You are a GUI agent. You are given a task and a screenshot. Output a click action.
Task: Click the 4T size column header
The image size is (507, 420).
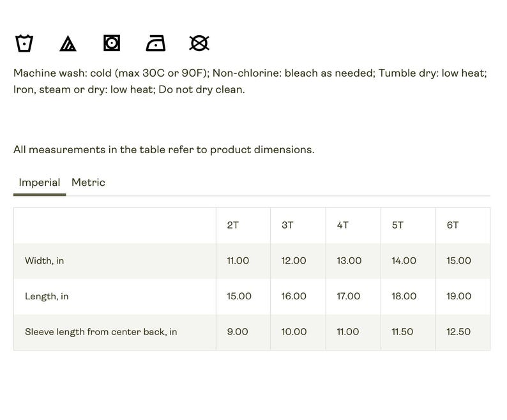pos(343,225)
